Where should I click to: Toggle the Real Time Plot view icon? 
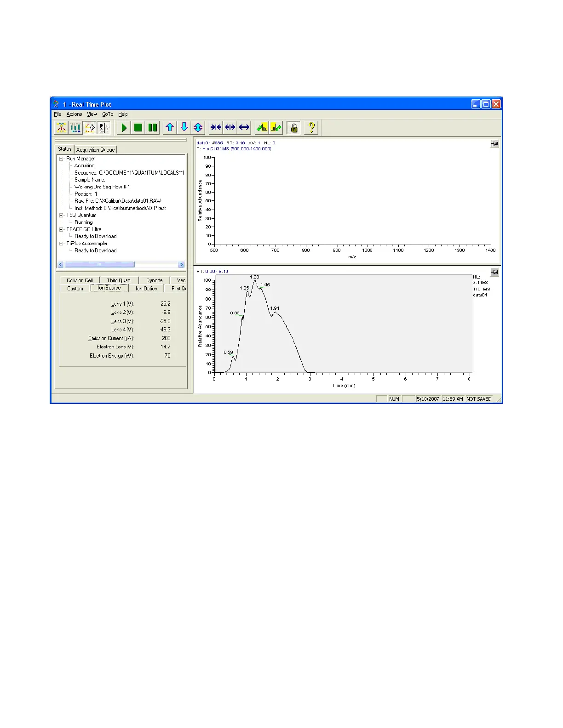point(90,128)
